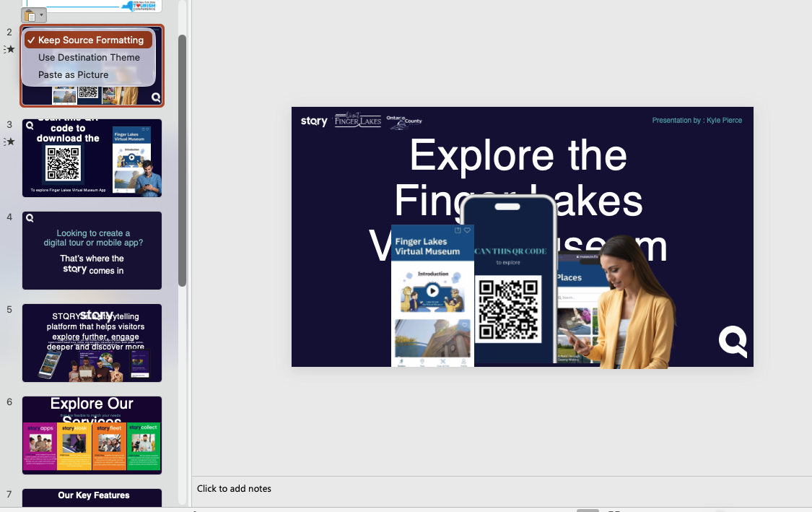Click the play button on Introduction video image
Screen dimensions: 812x512
(432, 291)
